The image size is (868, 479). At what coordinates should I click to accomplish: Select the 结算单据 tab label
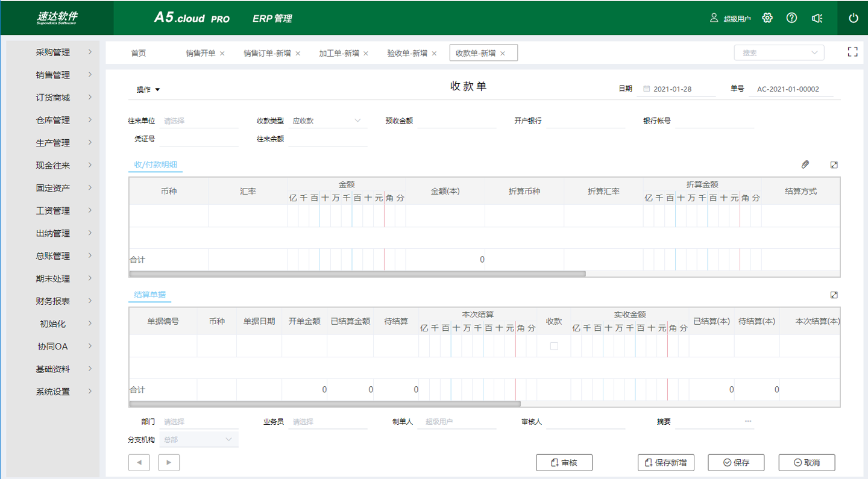click(149, 295)
